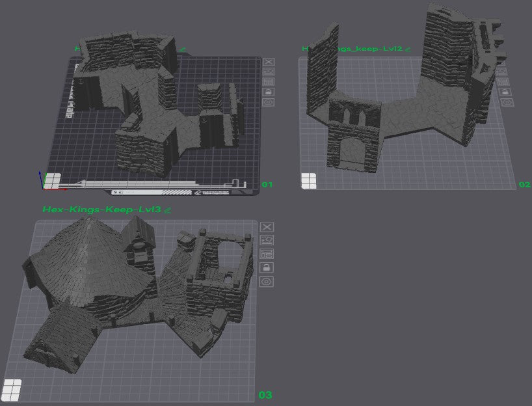Auto-arrange objects on plate 01
Image resolution: width=532 pixels, height=406 pixels.
[x=269, y=72]
